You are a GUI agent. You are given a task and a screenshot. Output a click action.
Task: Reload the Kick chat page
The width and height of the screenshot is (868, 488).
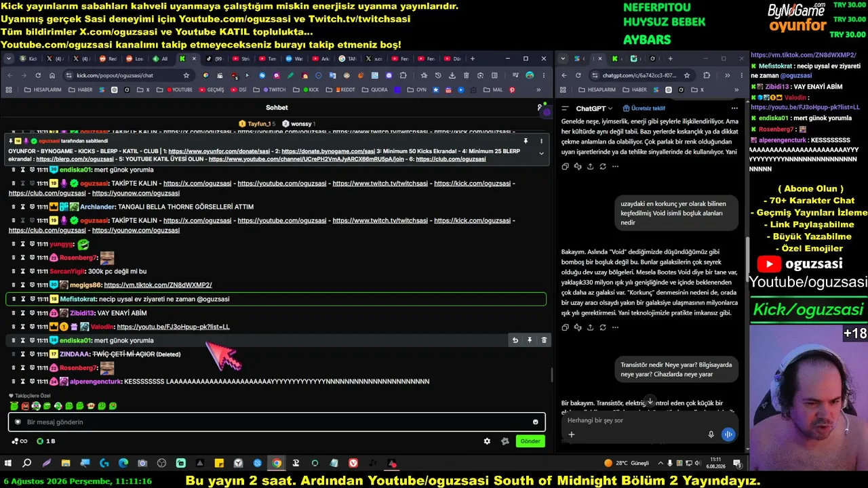38,75
